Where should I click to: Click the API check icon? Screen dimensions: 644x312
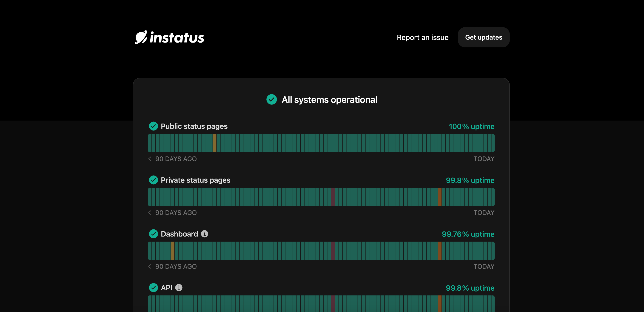tap(153, 288)
